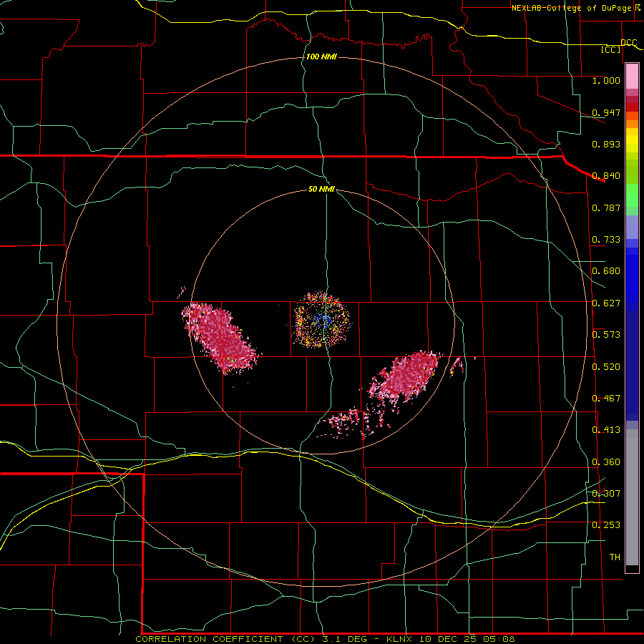
Task: Click the 100 NMI range ring label
Action: [x=321, y=57]
